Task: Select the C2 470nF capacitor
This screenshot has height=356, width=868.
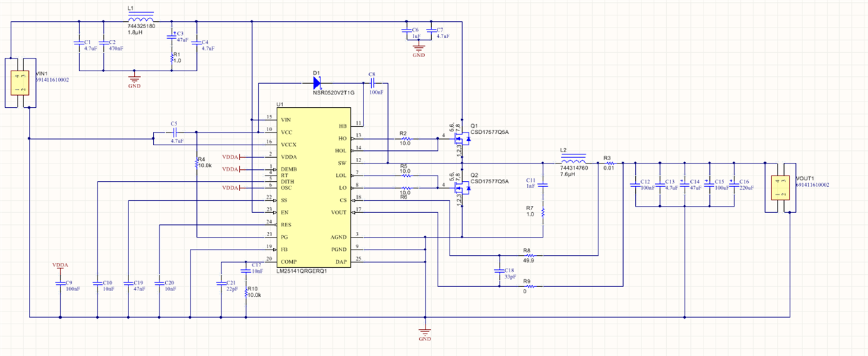Action: (103, 44)
